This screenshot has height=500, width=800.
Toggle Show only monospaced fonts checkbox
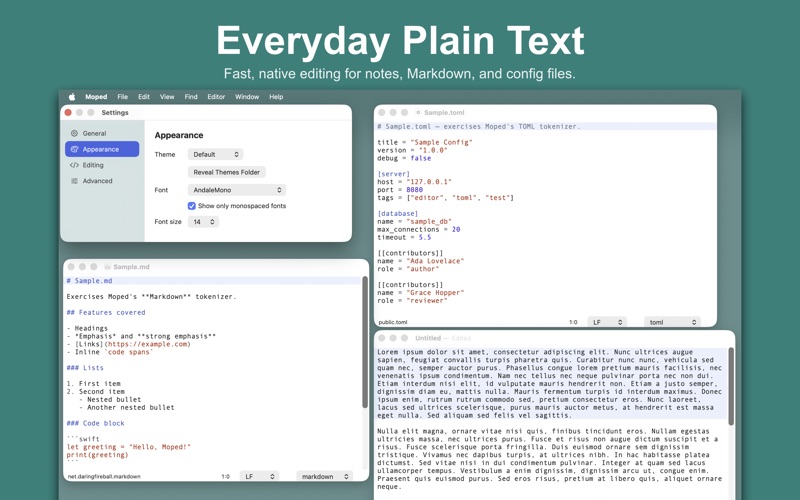[192, 206]
